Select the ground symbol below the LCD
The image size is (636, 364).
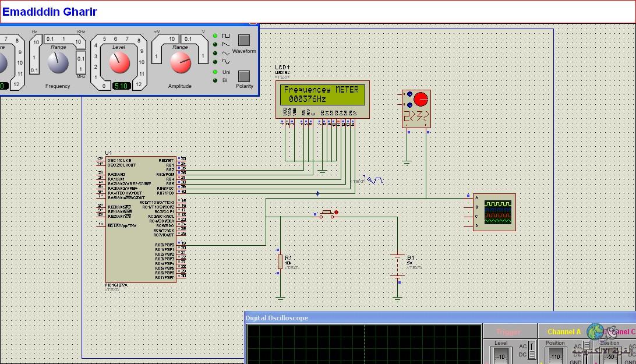click(x=323, y=172)
